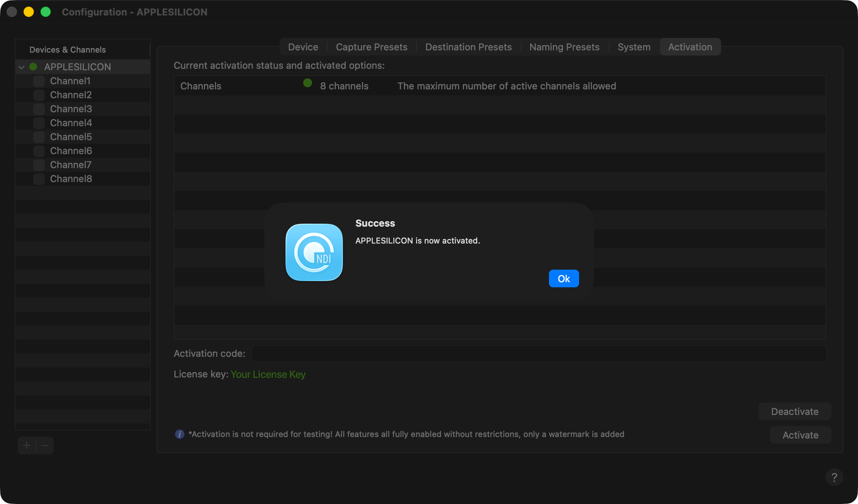
Task: Open Destination Presets tab
Action: pos(468,47)
